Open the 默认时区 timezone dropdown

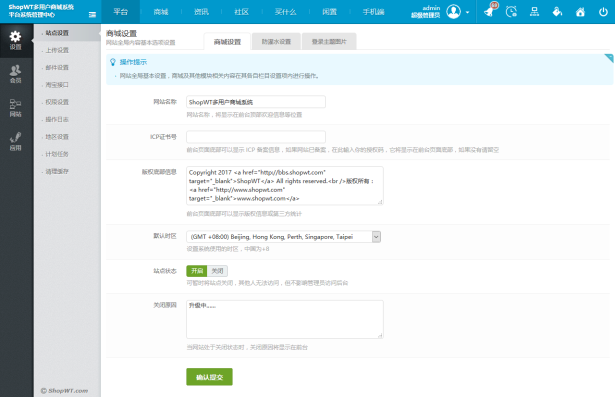tap(283, 237)
